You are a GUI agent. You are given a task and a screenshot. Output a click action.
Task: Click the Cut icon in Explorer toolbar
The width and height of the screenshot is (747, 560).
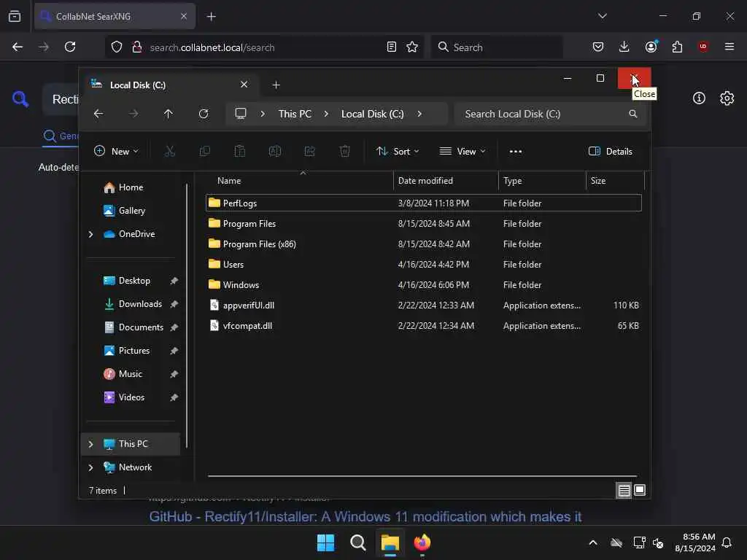(169, 152)
